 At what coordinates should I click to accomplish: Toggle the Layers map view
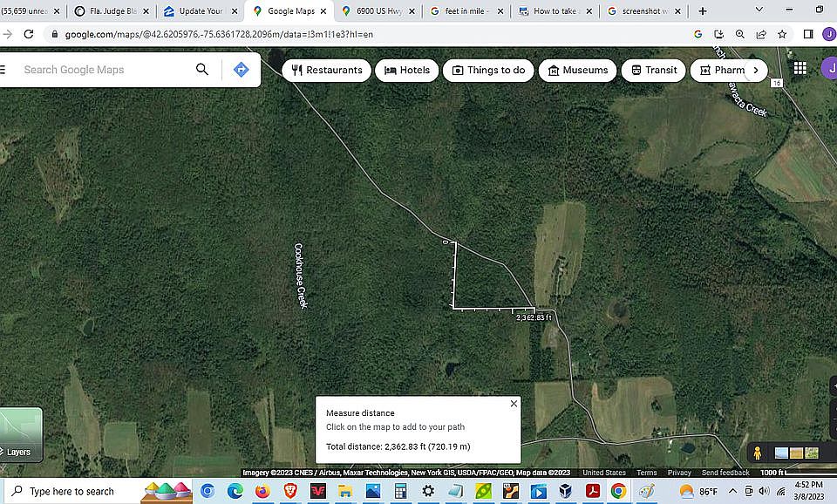tap(20, 435)
